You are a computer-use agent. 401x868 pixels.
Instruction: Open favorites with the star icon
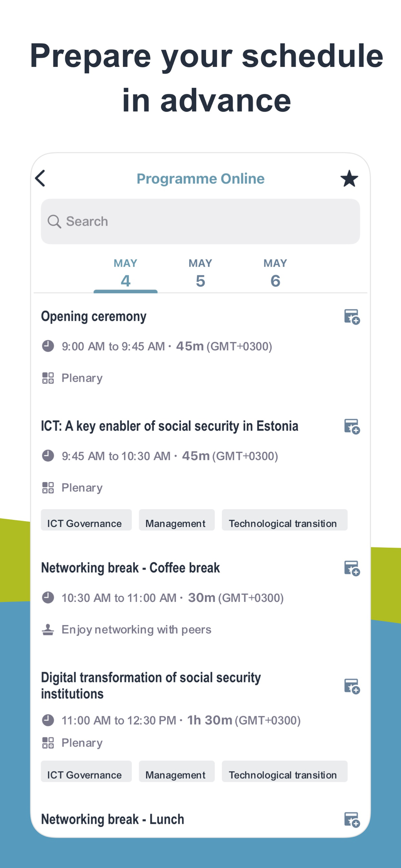[349, 179]
